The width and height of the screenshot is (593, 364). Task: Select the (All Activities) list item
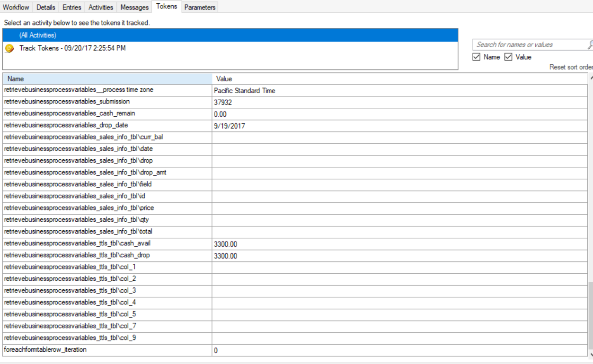click(38, 35)
